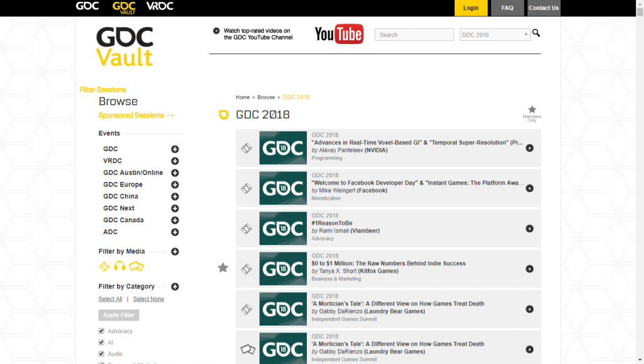Click video icon on Voxel-Based GI row

(247, 148)
